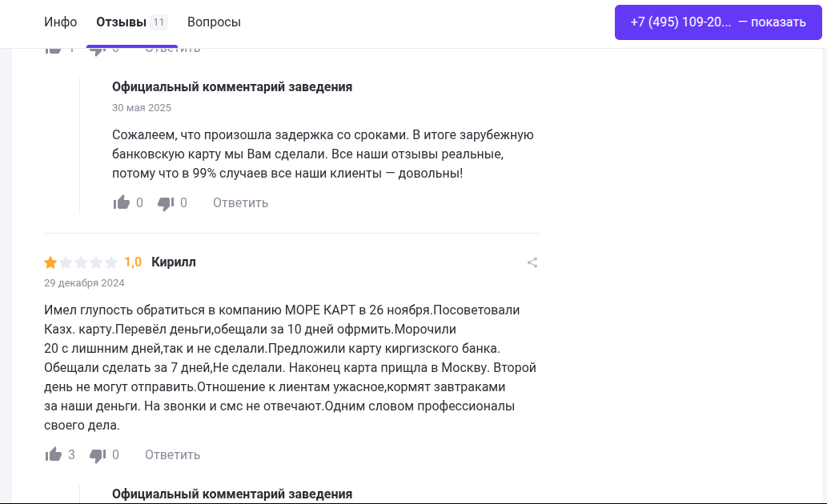The width and height of the screenshot is (827, 504).
Task: Click the thumbs up icon above the top comment
Action: [54, 46]
